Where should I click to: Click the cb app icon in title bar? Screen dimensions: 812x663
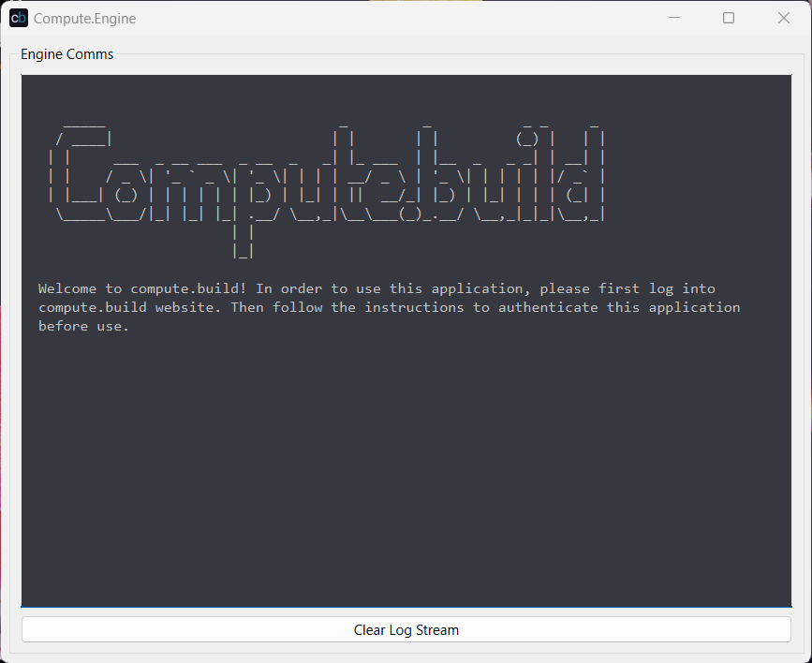(x=19, y=18)
